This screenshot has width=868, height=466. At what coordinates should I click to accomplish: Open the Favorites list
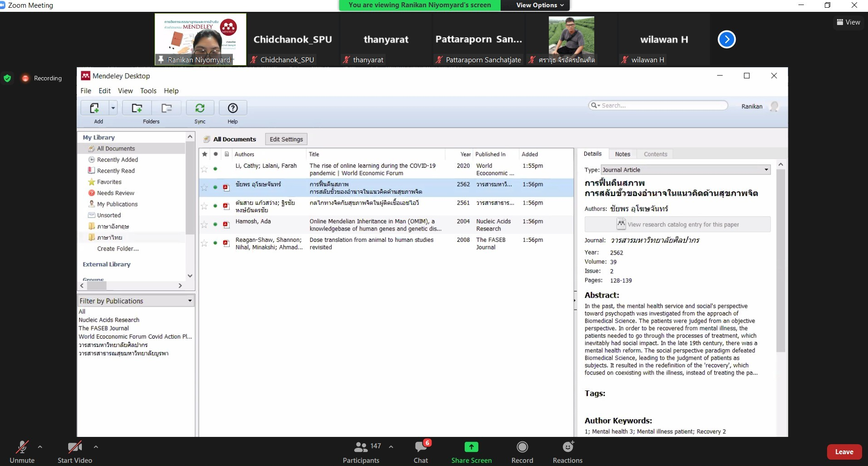[109, 182]
